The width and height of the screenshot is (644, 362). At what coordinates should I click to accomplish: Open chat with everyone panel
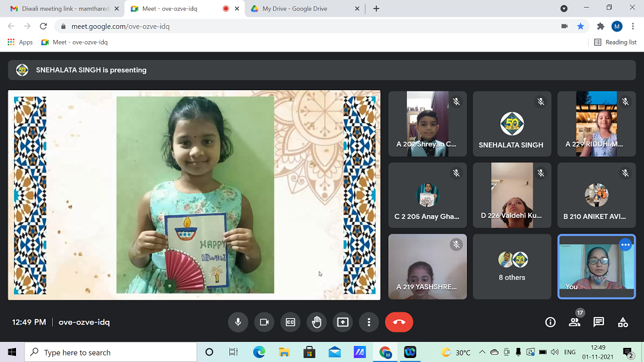coord(598,322)
